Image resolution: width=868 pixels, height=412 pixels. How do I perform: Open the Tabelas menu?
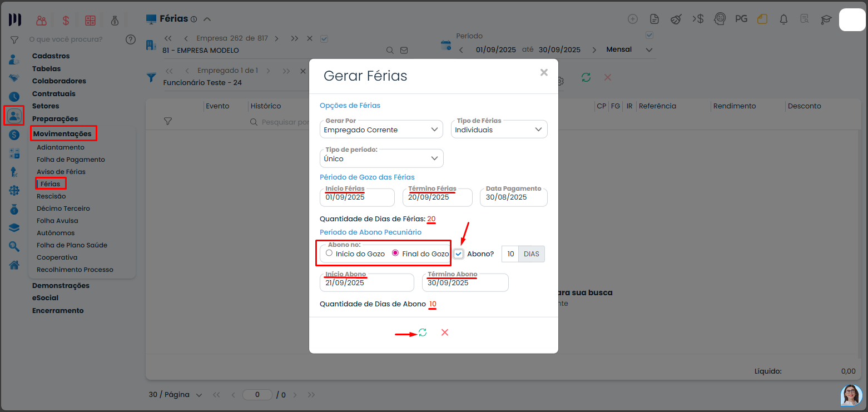47,68
